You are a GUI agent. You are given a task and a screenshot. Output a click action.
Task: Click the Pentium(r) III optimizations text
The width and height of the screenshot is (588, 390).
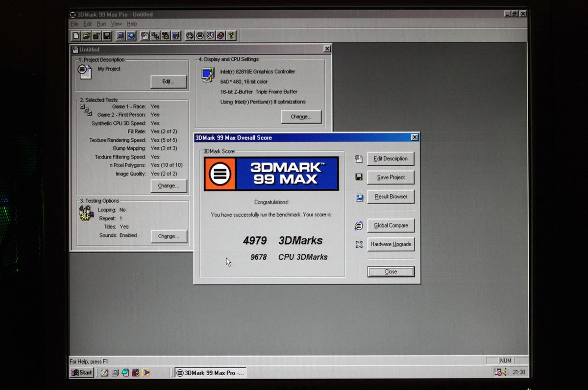click(x=263, y=102)
